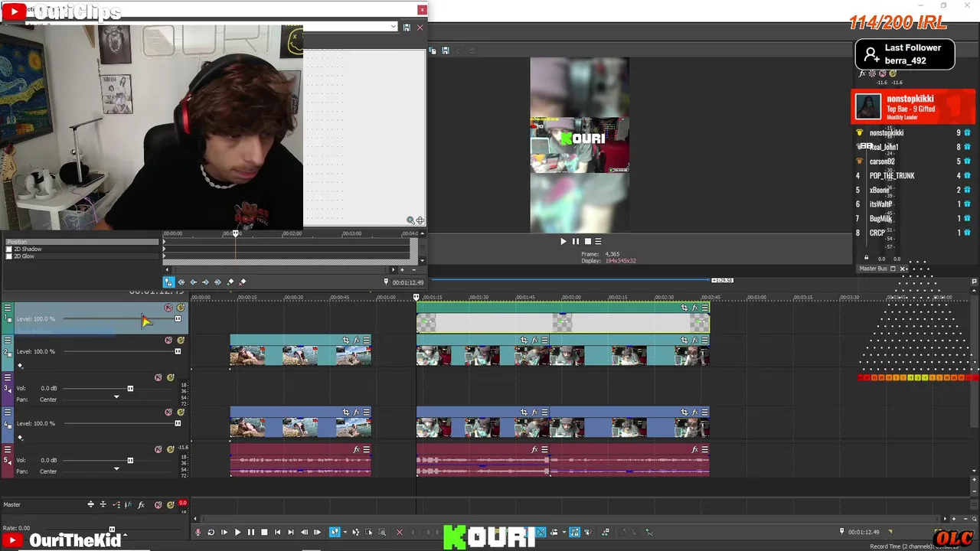Solo video track 2

coord(181,340)
